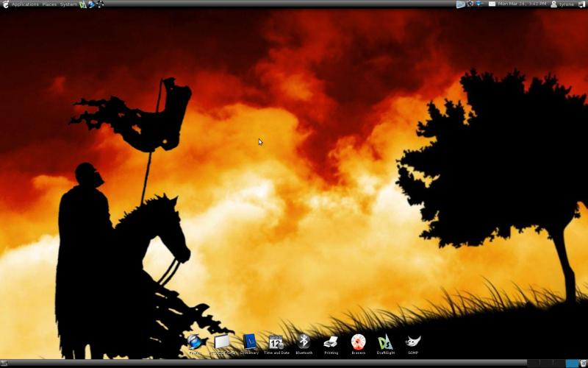The image size is (588, 368).
Task: Open Bluetooth from the dock
Action: pos(304,342)
